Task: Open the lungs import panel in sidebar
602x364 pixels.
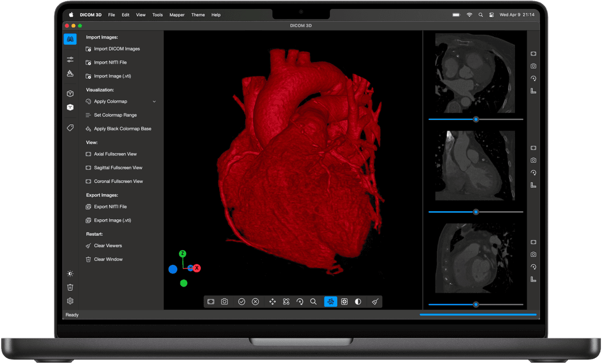Action: pyautogui.click(x=70, y=39)
